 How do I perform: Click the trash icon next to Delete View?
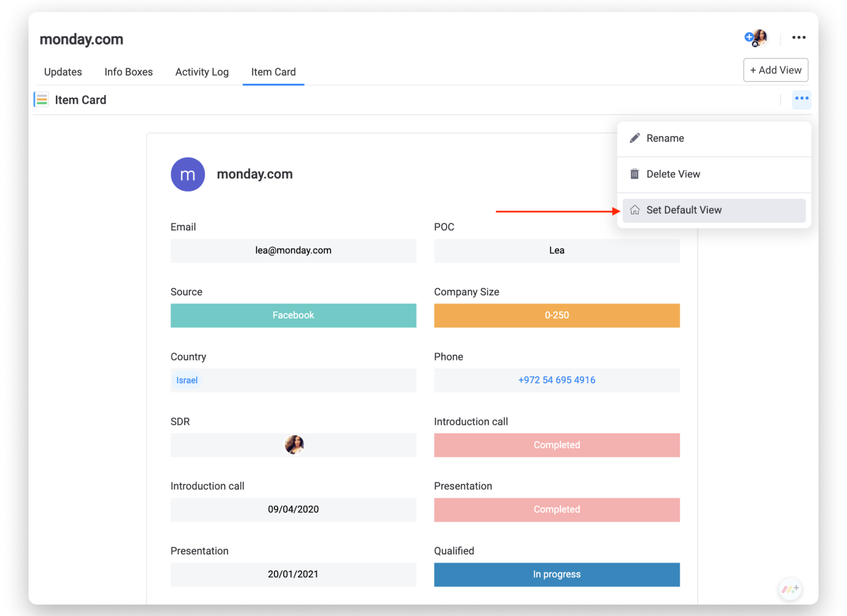[634, 174]
